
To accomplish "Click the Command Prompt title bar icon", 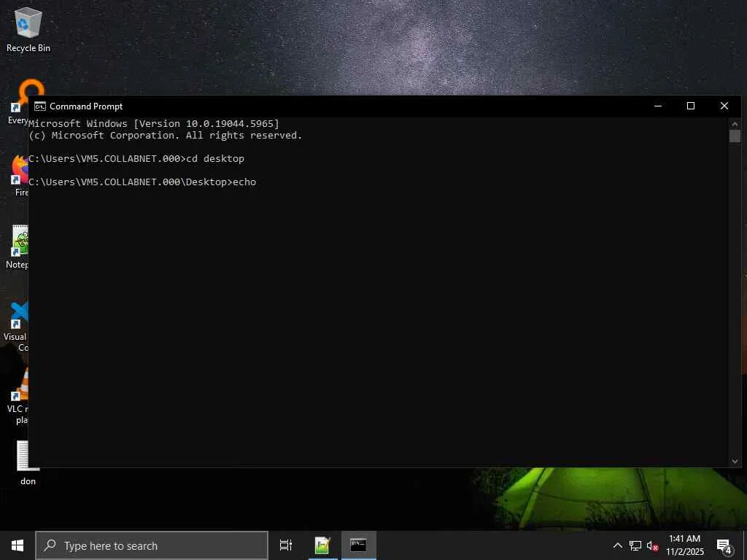I will 40,106.
